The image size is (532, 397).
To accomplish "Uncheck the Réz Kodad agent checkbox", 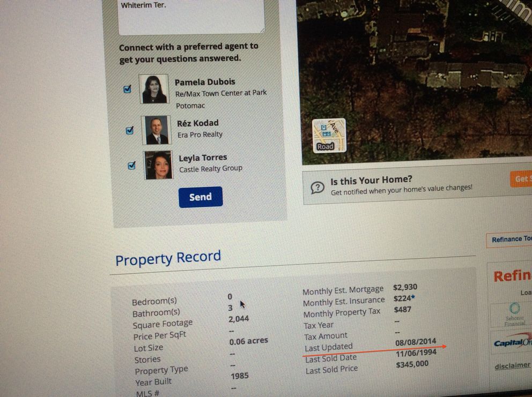I will tap(130, 130).
